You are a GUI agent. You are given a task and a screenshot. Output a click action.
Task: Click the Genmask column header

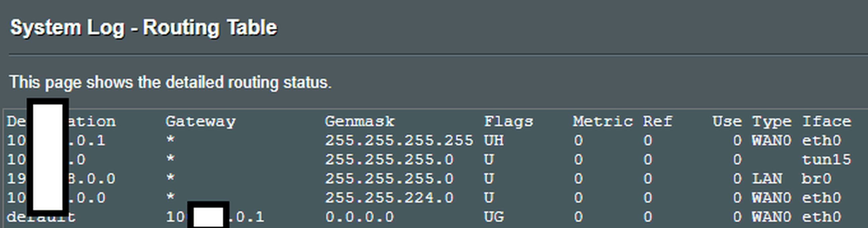359,122
